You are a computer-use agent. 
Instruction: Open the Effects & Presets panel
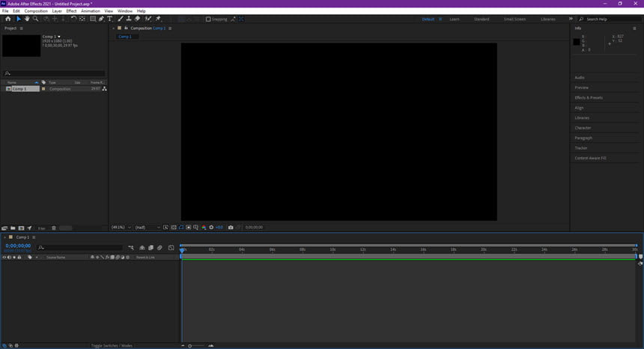pos(589,97)
